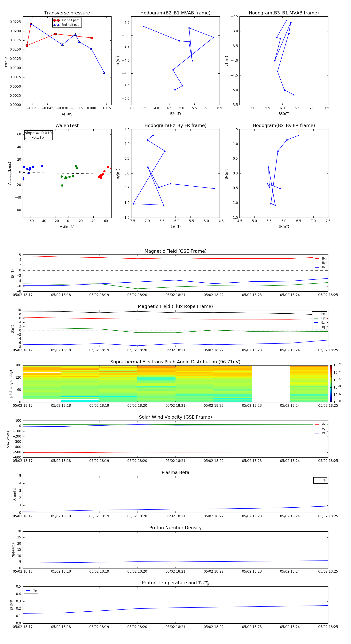351x644 pixels.
Task: Click the 'B2(nT)' x-axis label
Action: [x=175, y=114]
